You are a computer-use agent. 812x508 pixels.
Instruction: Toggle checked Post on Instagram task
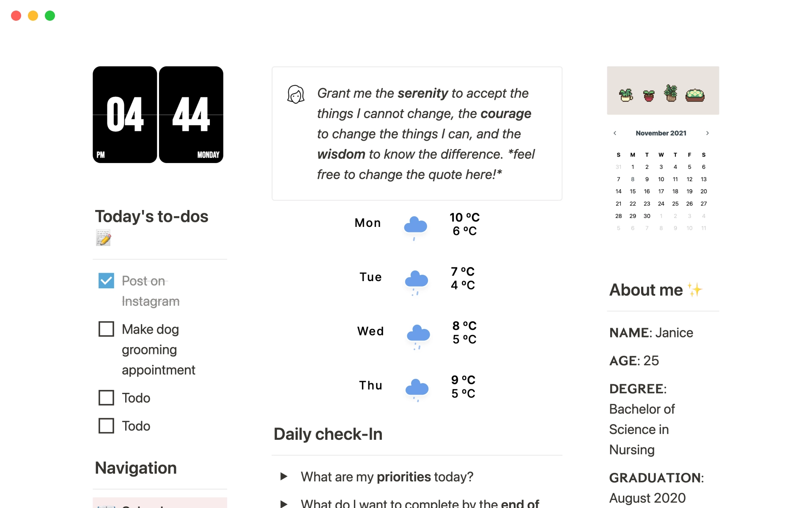pos(107,281)
